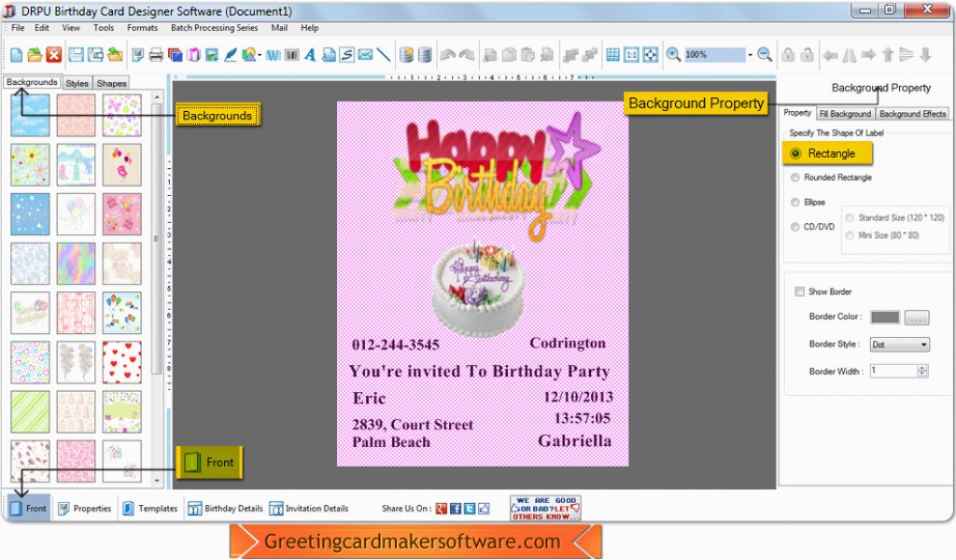
Task: Click the open folder toolbar icon
Action: click(x=35, y=55)
